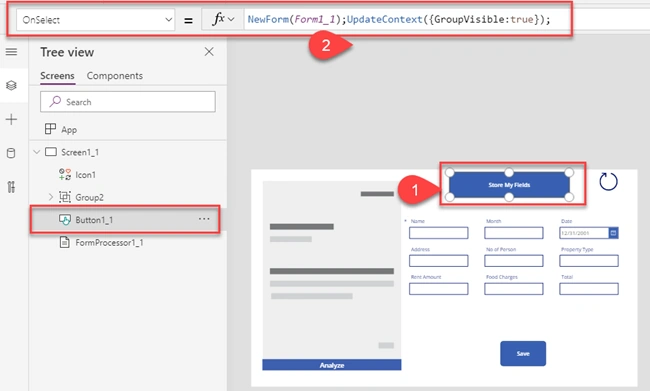Click the Month input field
Viewport: 650px width, 391px height.
514,233
